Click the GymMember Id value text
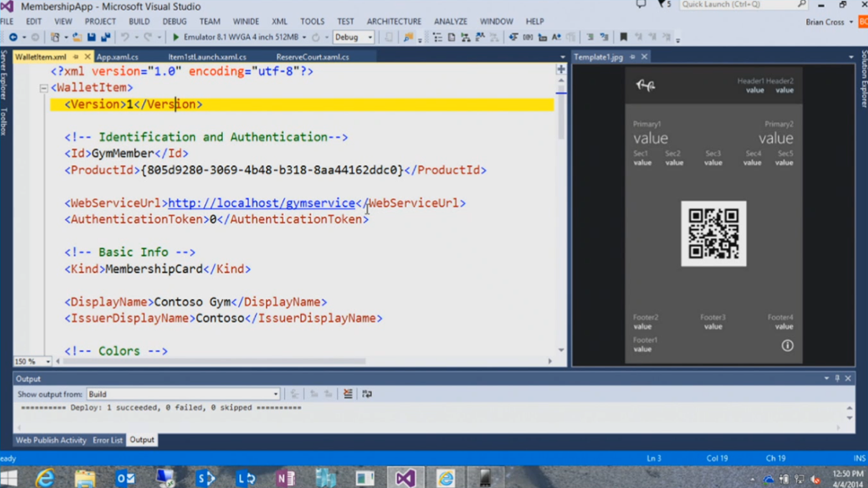The width and height of the screenshot is (868, 488). tap(123, 153)
